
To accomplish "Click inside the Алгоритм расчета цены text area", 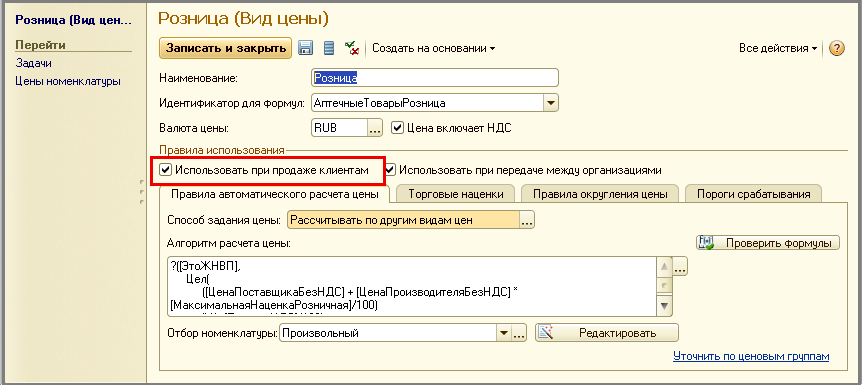I will 412,286.
